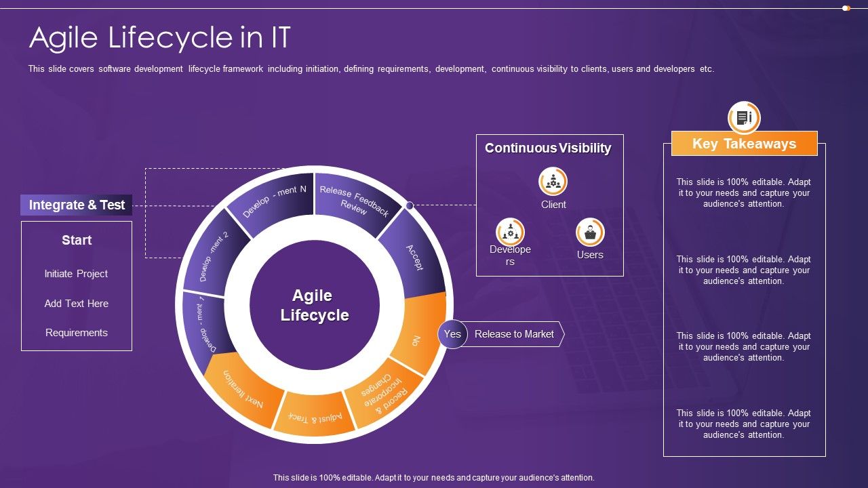Select the Integrate & Test label
The height and width of the screenshot is (488, 868).
pyautogui.click(x=77, y=205)
